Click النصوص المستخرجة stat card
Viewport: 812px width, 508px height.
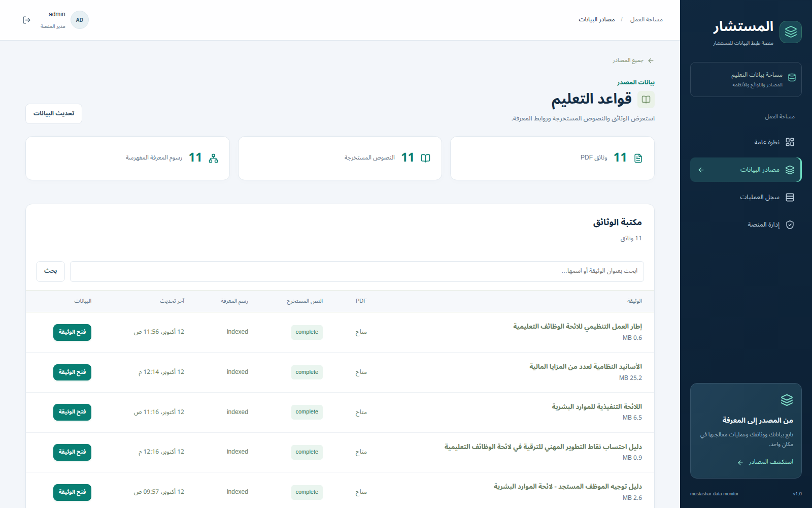pos(340,158)
